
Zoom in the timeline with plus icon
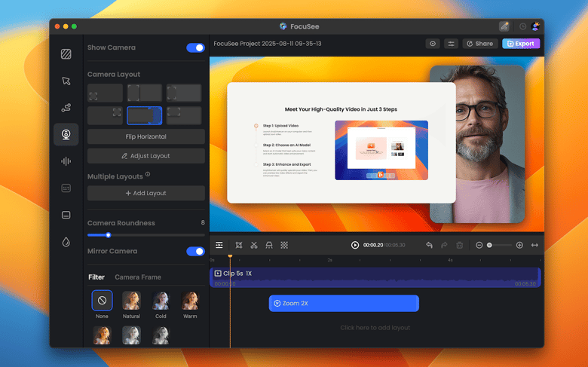519,245
